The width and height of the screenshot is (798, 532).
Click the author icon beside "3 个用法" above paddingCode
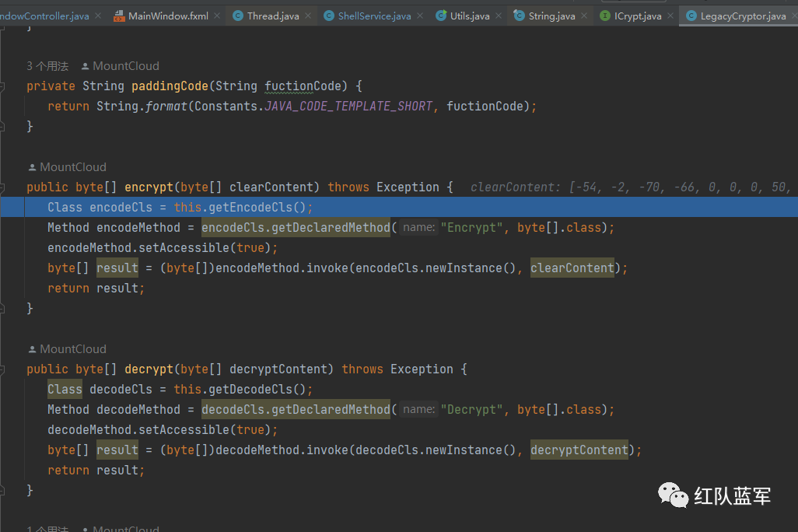(x=85, y=66)
